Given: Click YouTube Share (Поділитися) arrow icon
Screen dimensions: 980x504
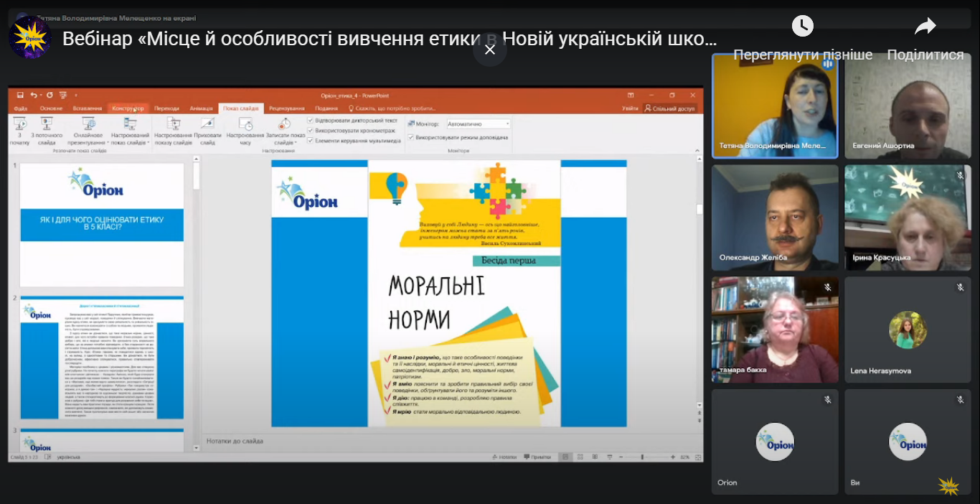Looking at the screenshot, I should pos(925,27).
